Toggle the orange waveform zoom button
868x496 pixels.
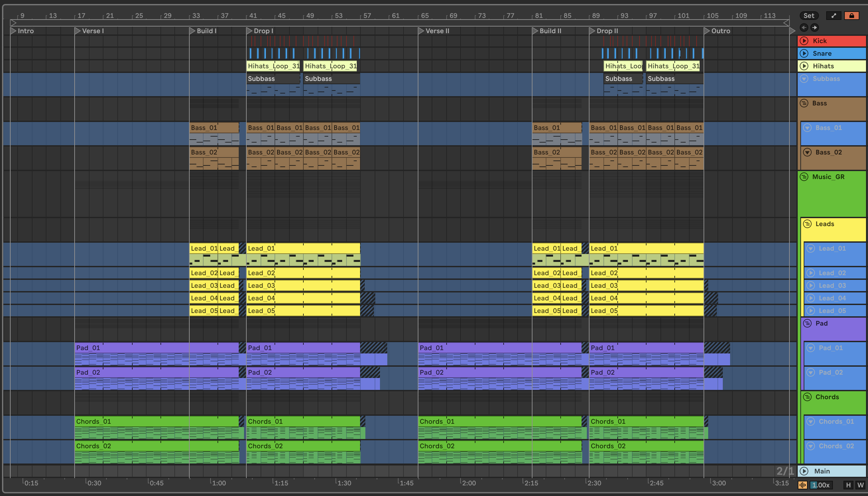click(803, 485)
